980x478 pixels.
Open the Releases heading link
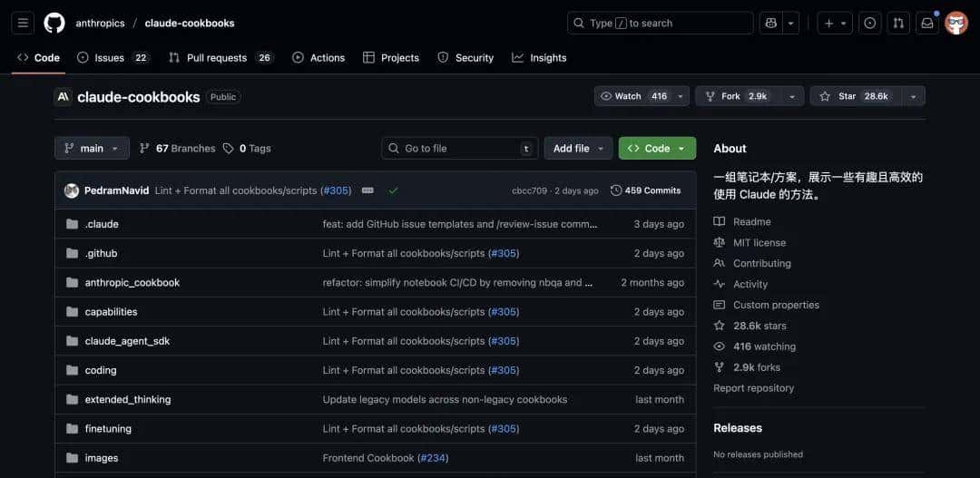click(738, 428)
